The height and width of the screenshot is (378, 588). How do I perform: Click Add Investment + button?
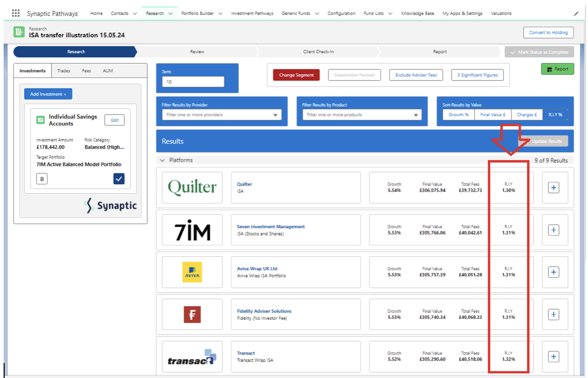click(49, 94)
